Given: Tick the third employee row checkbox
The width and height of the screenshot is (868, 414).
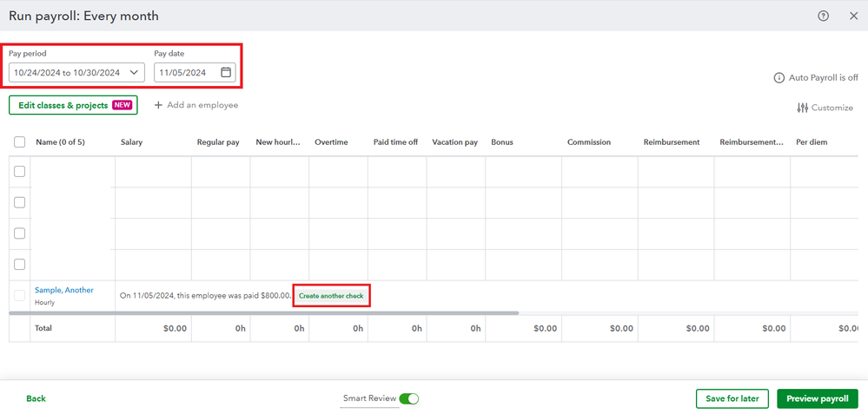Looking at the screenshot, I should (19, 233).
